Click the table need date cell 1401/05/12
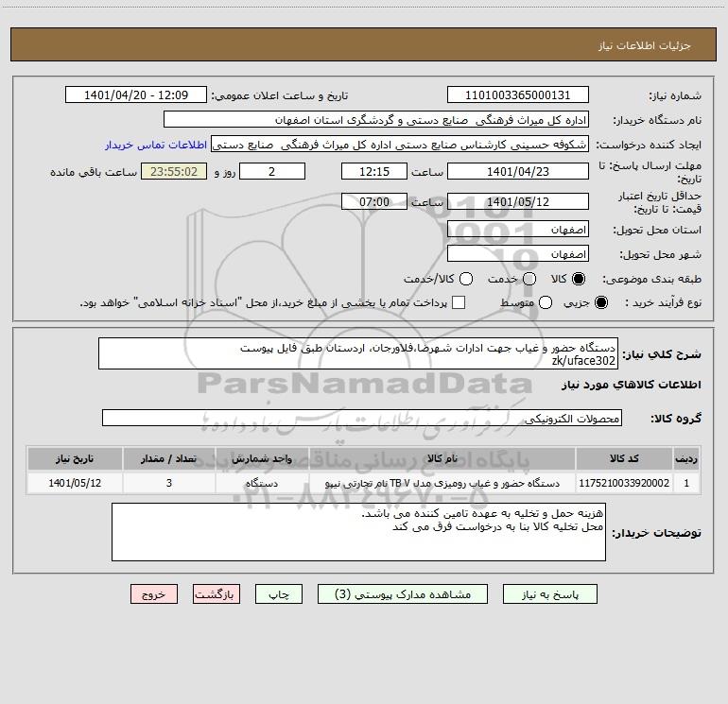Image resolution: width=728 pixels, height=704 pixels. pyautogui.click(x=75, y=483)
